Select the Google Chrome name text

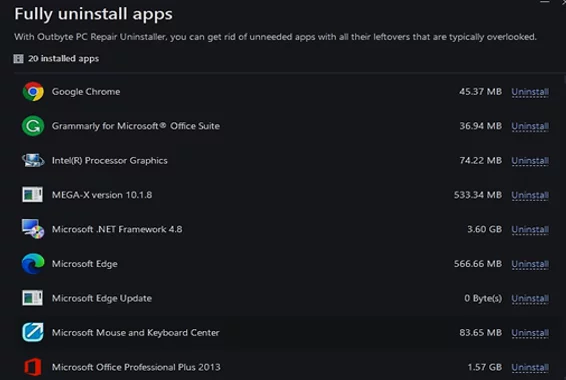pyautogui.click(x=86, y=92)
